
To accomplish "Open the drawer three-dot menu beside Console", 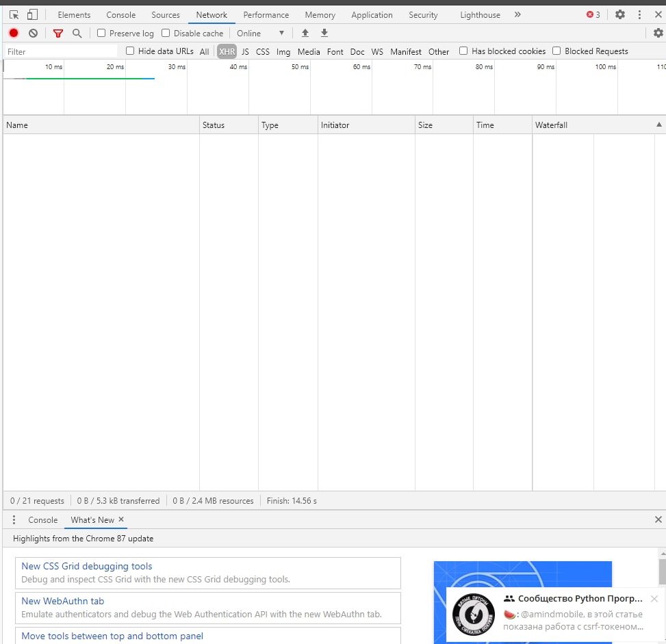I will pos(14,520).
